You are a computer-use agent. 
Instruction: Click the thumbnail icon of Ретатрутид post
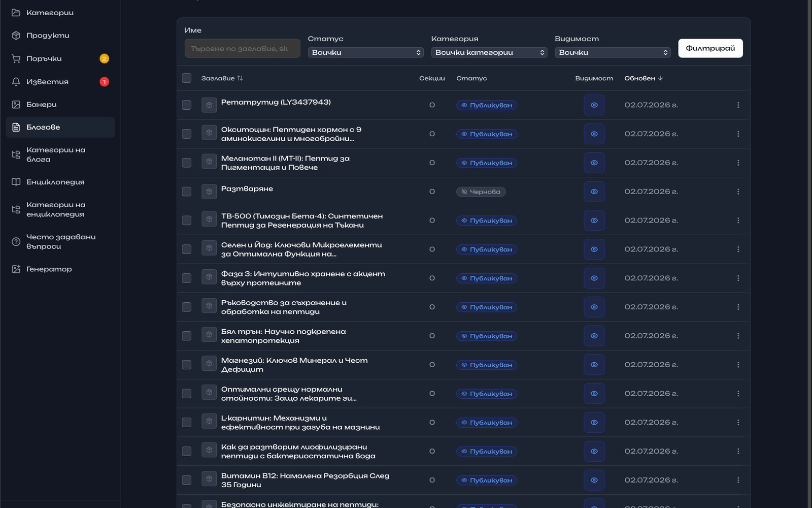pyautogui.click(x=209, y=105)
